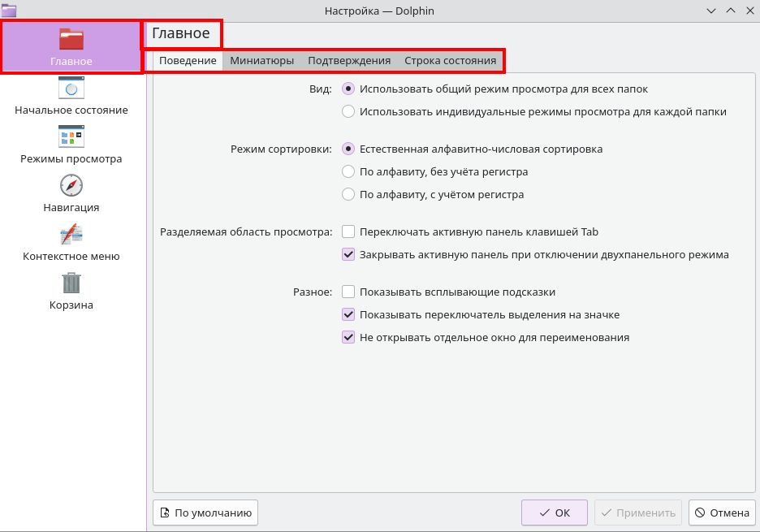Choose По алфавиту, без учёта регистра sorting
760x532 pixels.
point(348,171)
